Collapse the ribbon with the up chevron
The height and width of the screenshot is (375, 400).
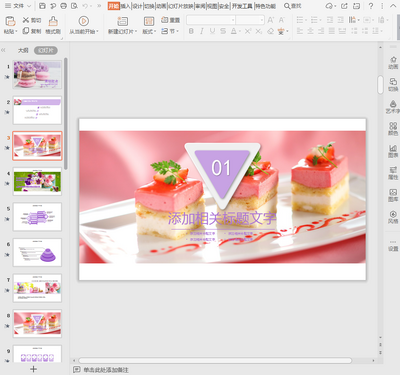(393, 6)
